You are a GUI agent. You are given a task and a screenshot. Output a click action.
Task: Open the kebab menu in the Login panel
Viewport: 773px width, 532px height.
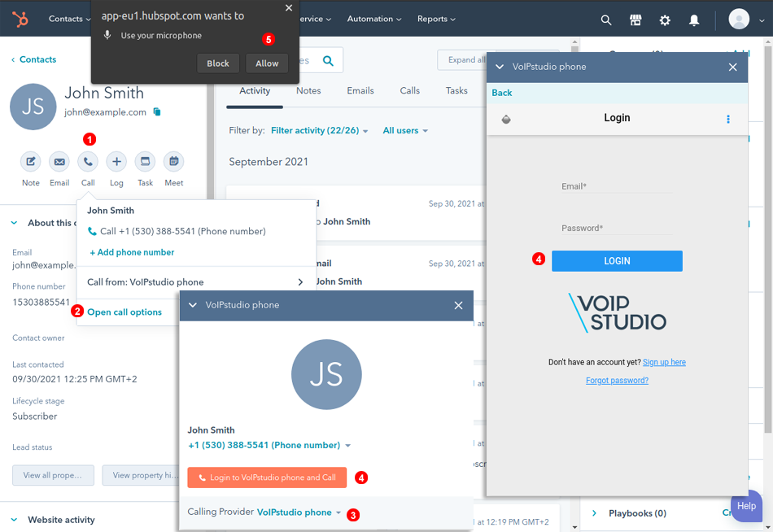tap(728, 119)
